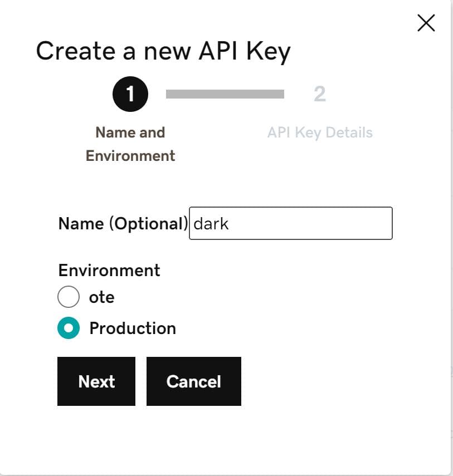Place cursor on the word dark
This screenshot has width=453, height=476.
[x=211, y=224]
